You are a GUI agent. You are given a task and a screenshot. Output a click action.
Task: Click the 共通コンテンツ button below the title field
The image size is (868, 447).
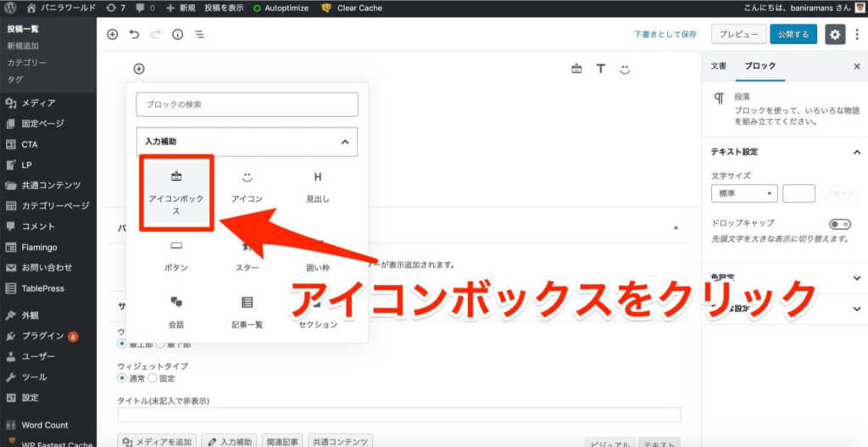pos(340,441)
